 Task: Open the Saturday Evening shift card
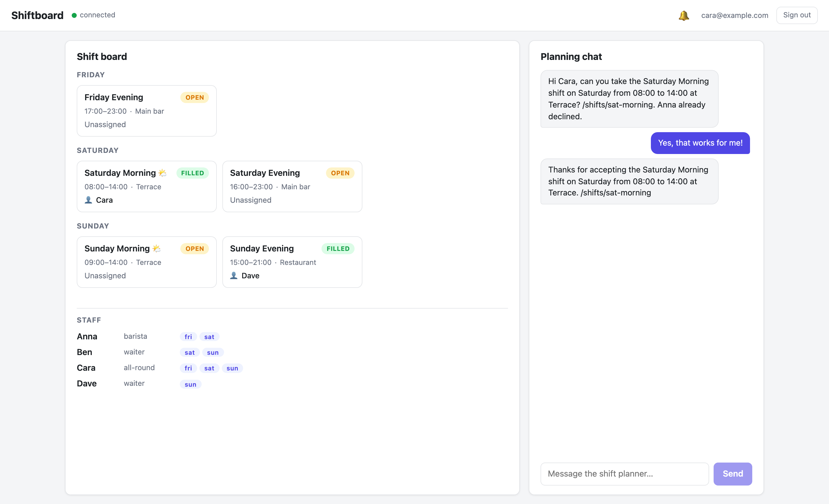(292, 186)
